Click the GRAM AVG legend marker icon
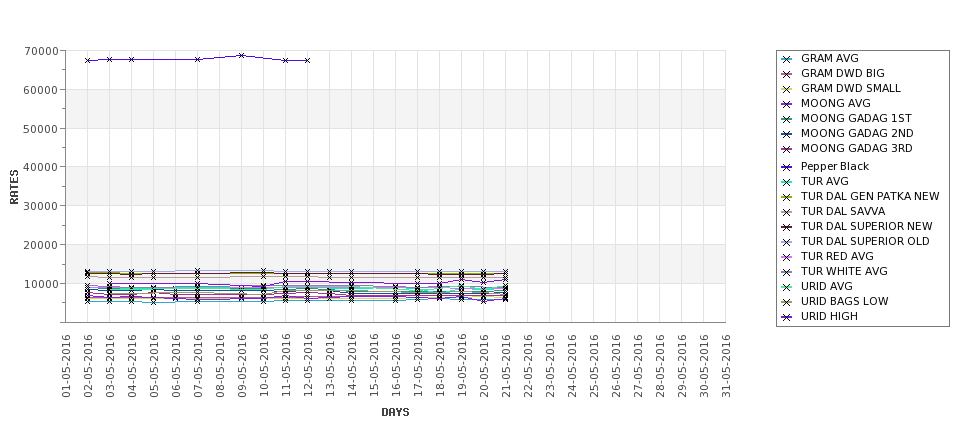The image size is (975, 429). tap(787, 60)
